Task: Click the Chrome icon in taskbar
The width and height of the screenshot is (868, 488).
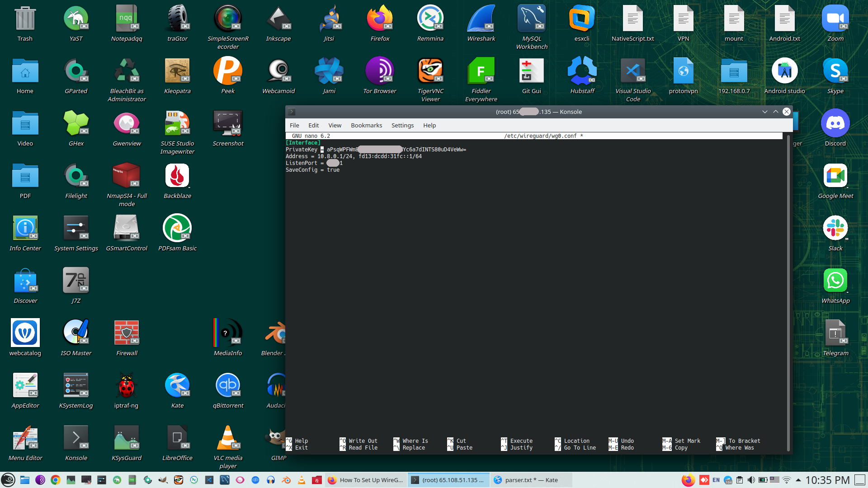Action: (56, 480)
